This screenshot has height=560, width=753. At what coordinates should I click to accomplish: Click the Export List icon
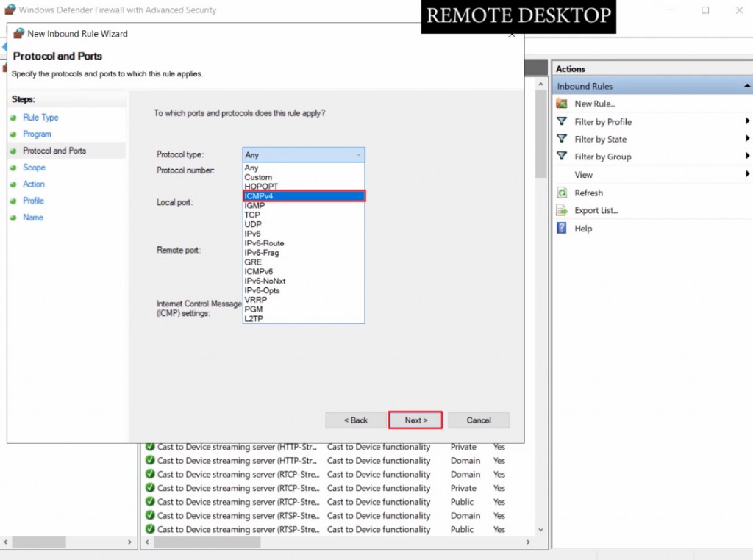tap(562, 210)
